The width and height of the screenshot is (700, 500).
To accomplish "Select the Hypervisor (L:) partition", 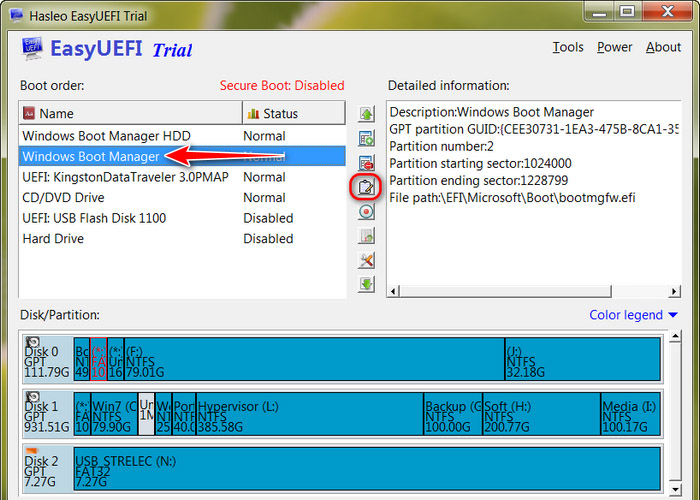I will click(310, 414).
